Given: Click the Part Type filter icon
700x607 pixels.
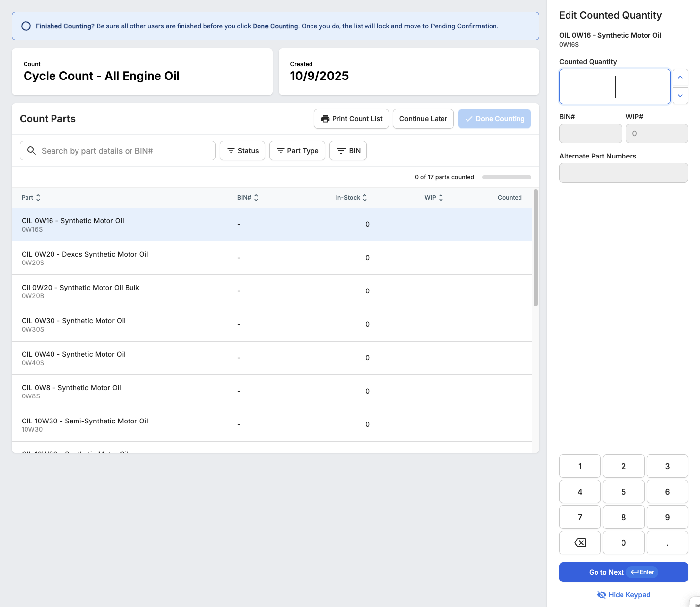Looking at the screenshot, I should (281, 151).
